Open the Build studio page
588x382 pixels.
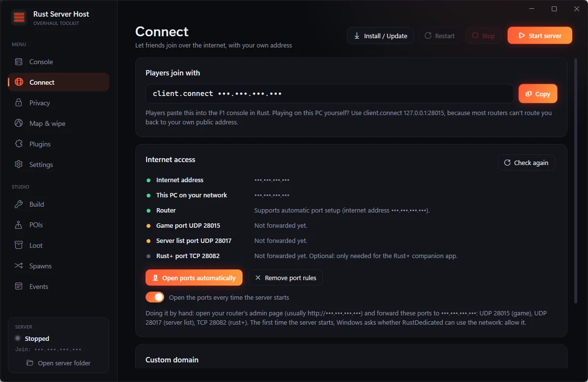58,204
